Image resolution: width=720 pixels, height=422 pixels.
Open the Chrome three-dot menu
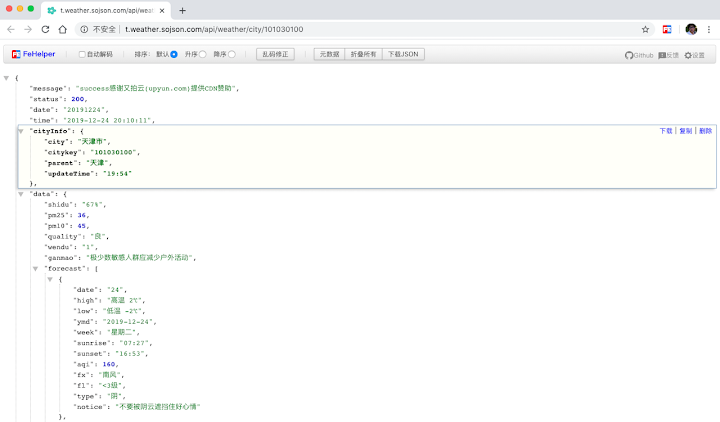point(709,29)
